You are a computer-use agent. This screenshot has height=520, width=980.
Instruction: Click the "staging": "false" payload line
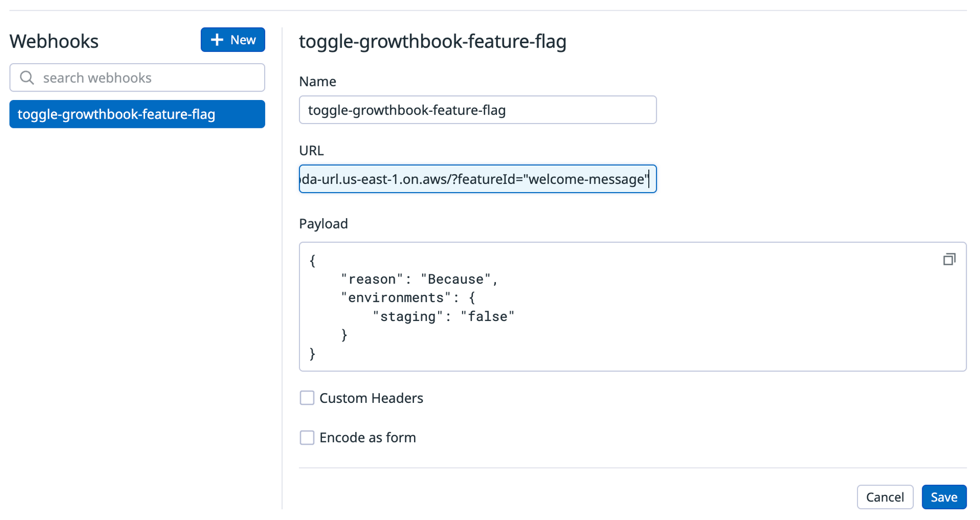point(443,317)
